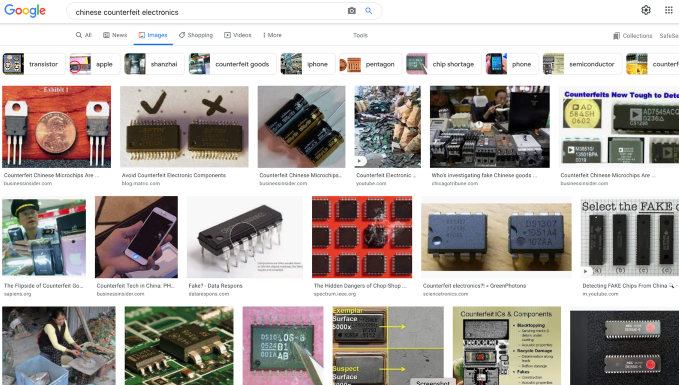
Task: Click the spectrum.ieee.org source text
Action: click(x=335, y=294)
